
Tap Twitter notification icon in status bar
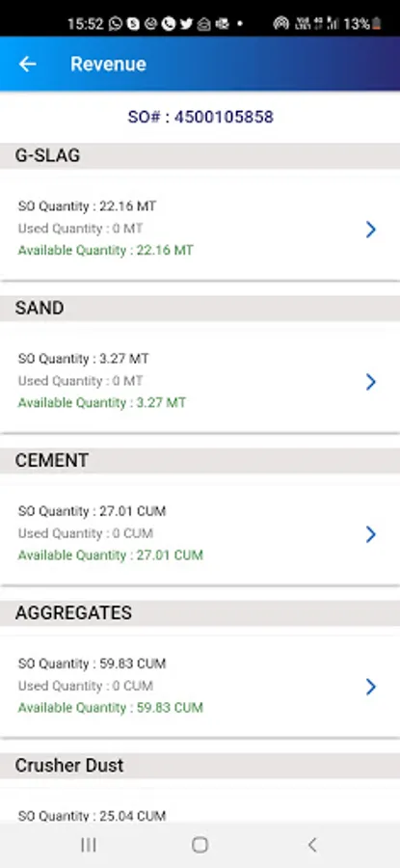pos(186,24)
